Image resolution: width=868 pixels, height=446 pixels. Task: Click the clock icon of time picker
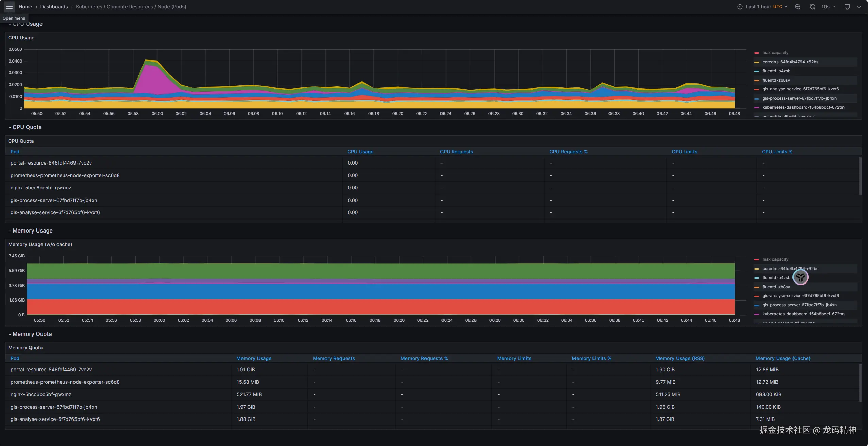(x=740, y=7)
